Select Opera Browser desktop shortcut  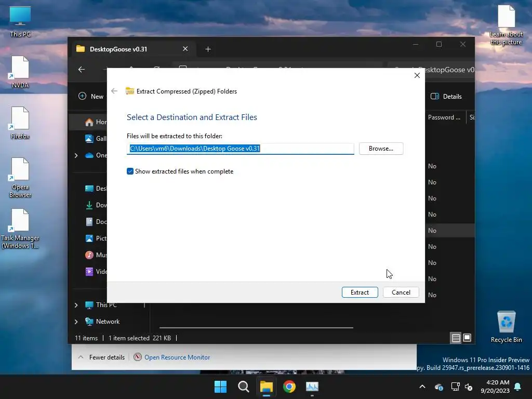(20, 178)
